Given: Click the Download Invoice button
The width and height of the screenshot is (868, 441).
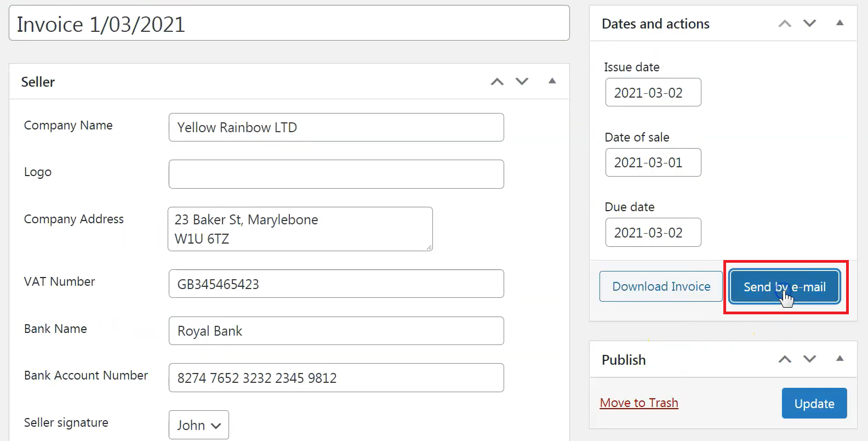Looking at the screenshot, I should (x=661, y=286).
